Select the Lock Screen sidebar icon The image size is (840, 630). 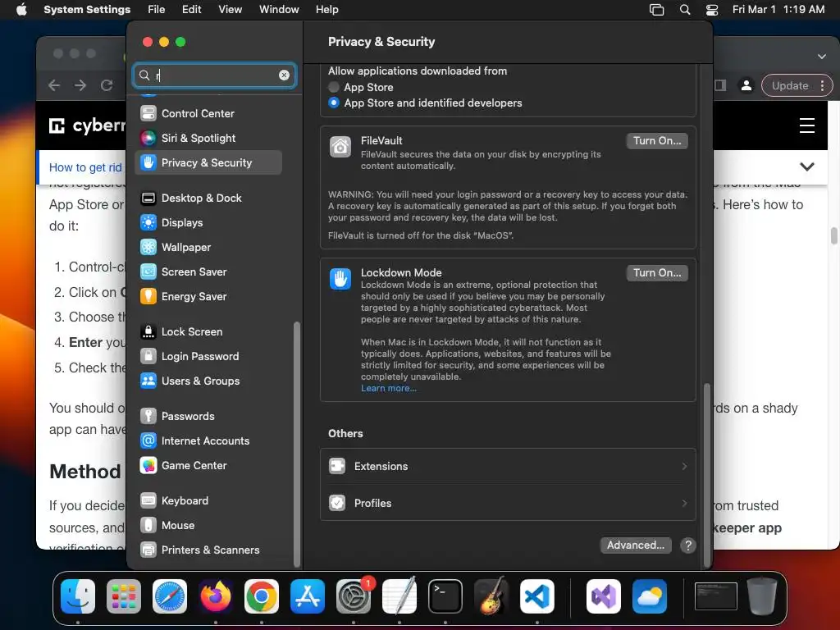point(148,331)
